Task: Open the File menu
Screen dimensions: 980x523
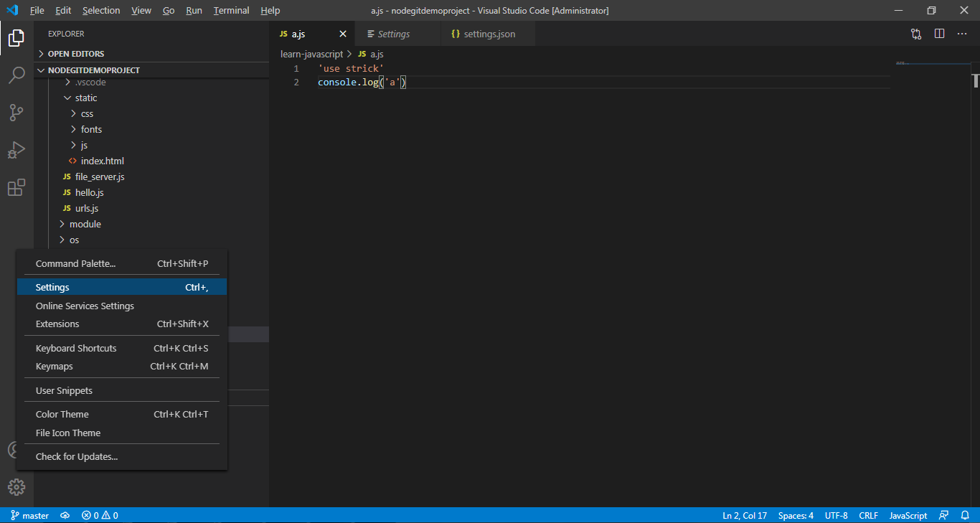Action: (x=37, y=10)
